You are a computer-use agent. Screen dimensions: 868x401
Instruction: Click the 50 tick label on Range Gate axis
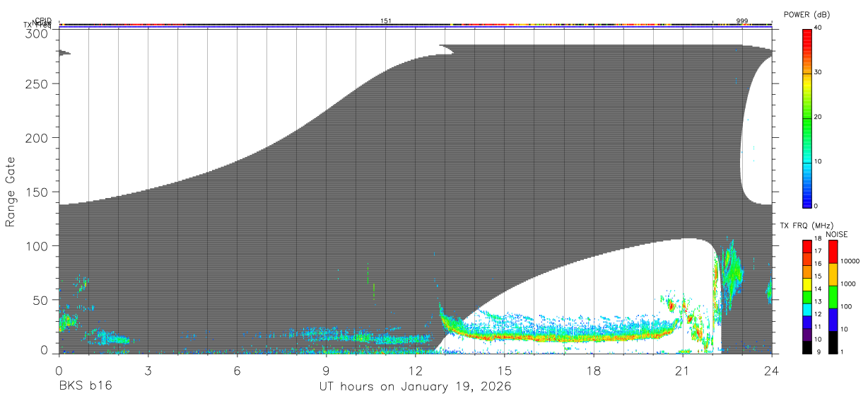point(41,301)
